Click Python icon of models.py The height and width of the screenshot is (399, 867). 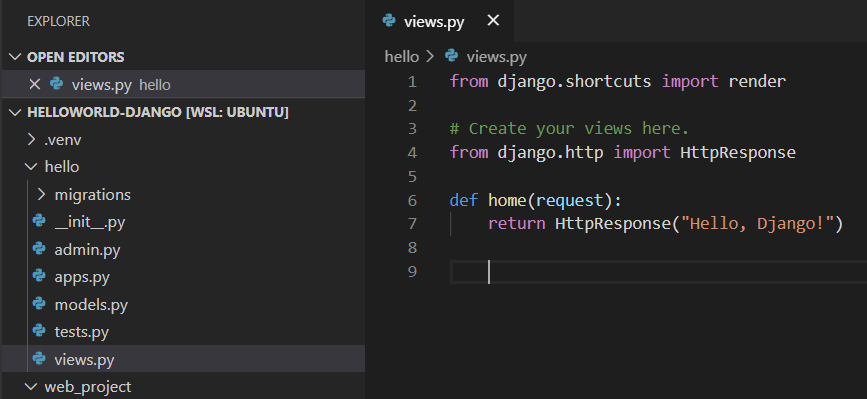pyautogui.click(x=39, y=303)
